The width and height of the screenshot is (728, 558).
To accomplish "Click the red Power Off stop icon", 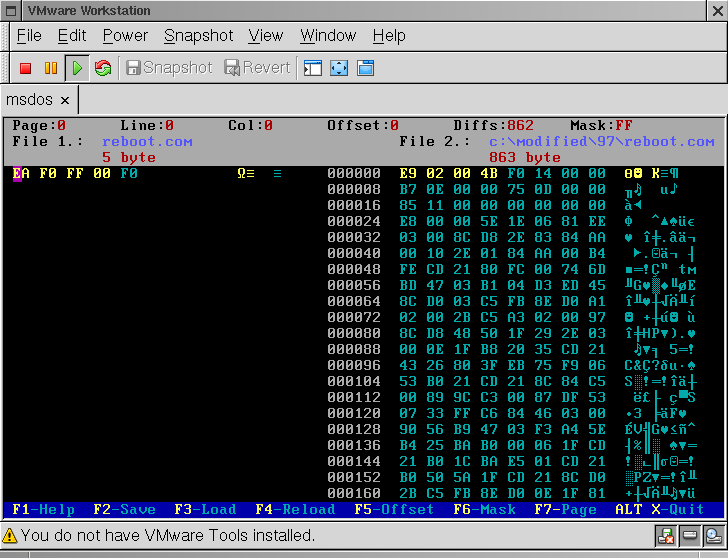I will point(26,68).
